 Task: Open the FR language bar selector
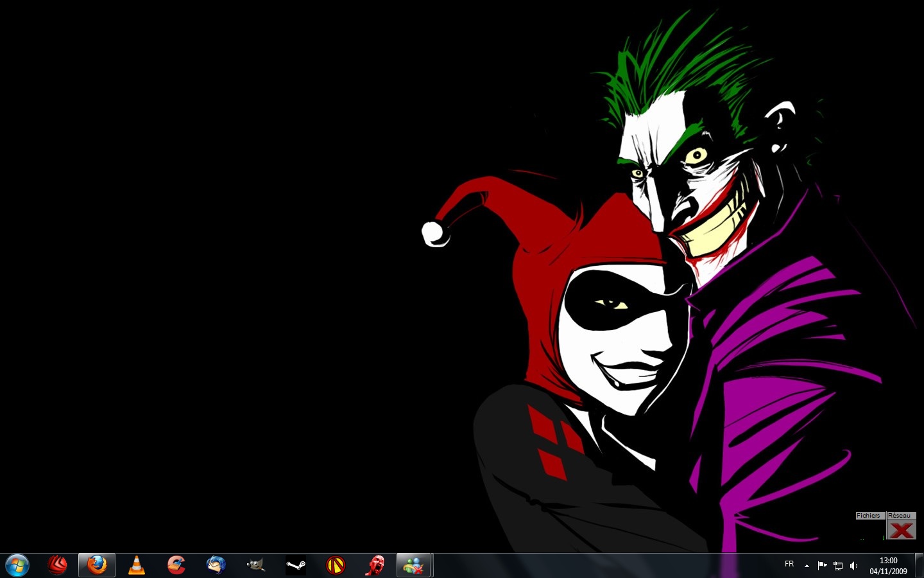(789, 564)
